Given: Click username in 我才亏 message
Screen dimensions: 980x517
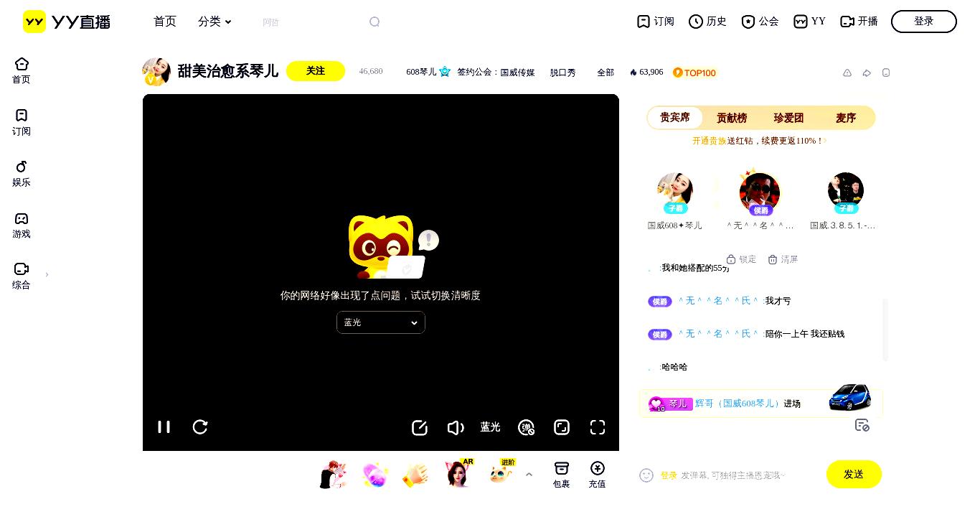Looking at the screenshot, I should pos(719,301).
